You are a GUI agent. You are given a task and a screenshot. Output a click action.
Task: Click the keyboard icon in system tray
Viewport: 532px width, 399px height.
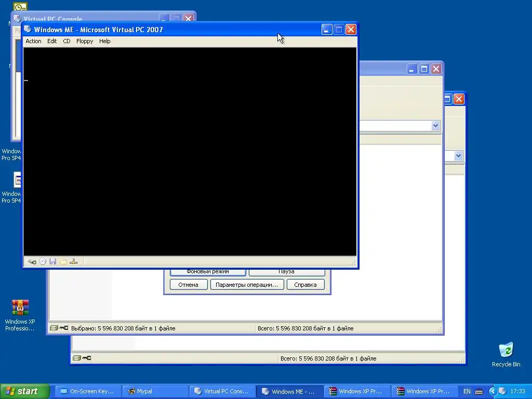pyautogui.click(x=479, y=392)
